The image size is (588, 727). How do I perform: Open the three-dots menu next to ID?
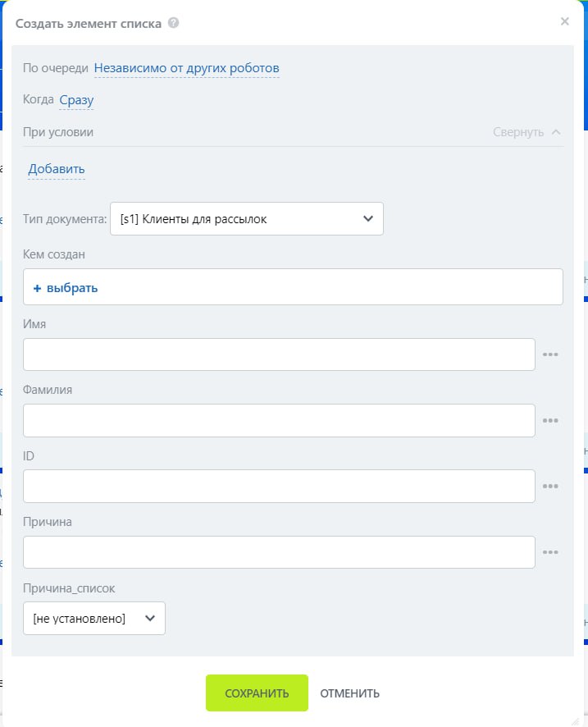coord(550,486)
